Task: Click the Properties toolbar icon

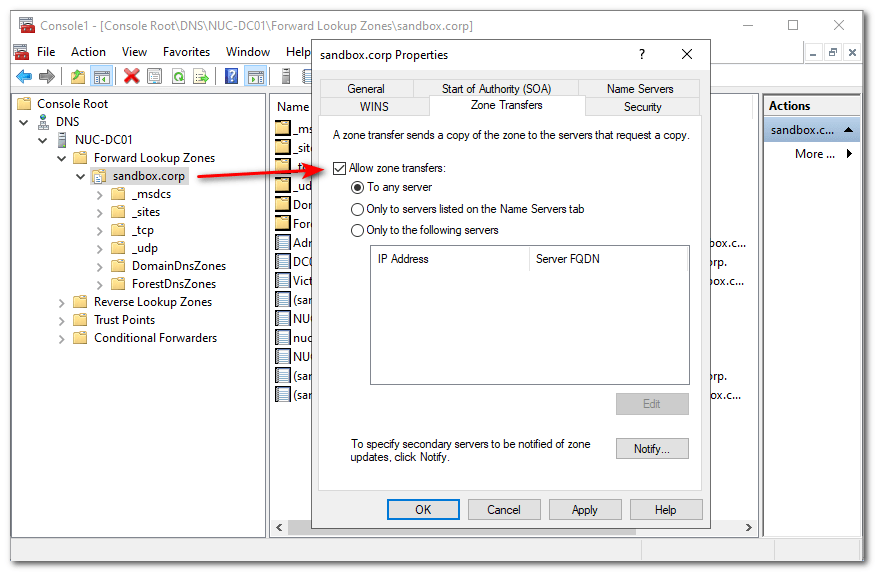Action: 155,76
